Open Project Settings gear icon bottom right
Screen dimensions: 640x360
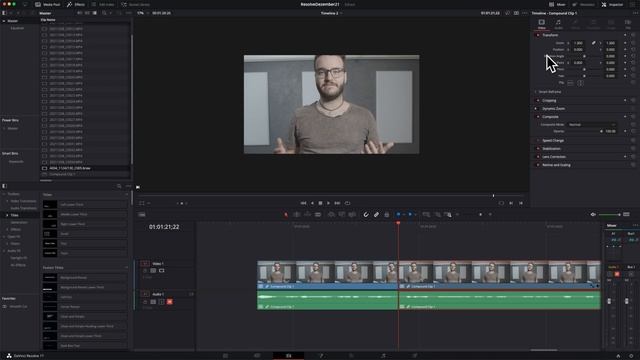[631, 356]
